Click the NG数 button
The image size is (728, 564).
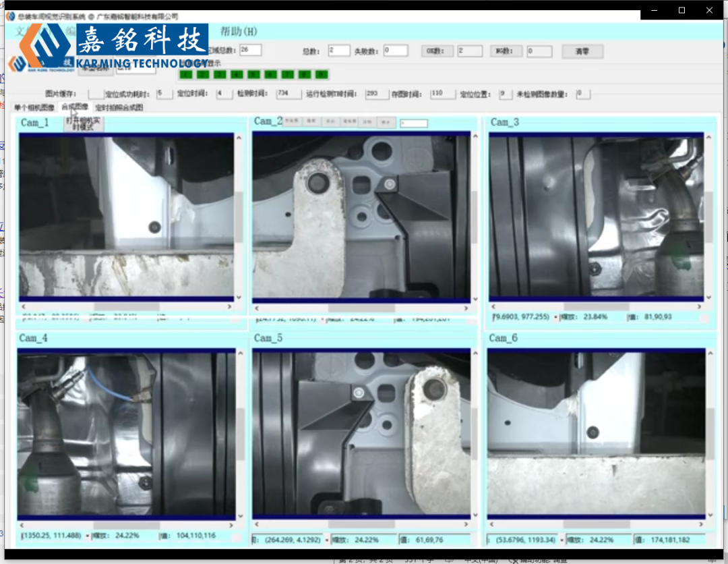[x=506, y=51]
